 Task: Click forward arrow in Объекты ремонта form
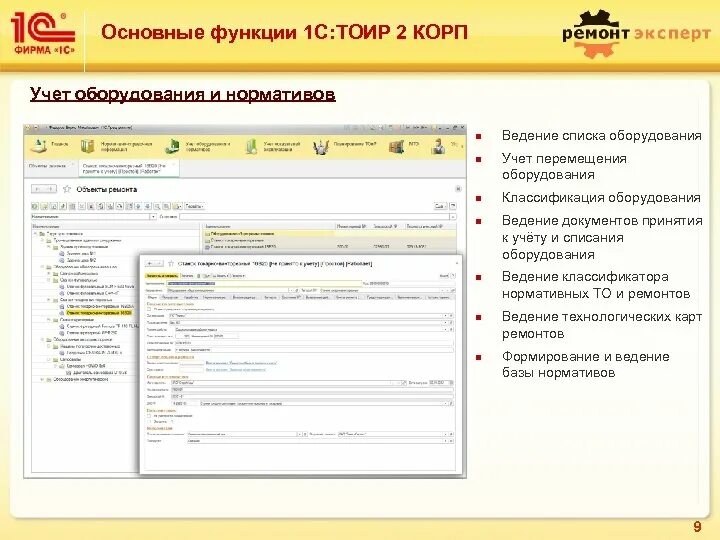(50, 189)
